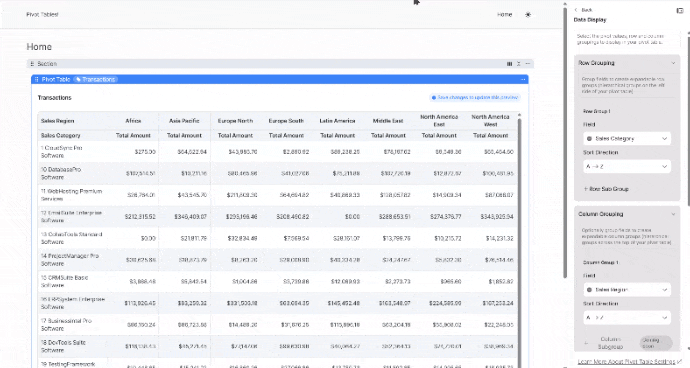Click the Transactions tag on Pivot Table

pyautogui.click(x=95, y=79)
